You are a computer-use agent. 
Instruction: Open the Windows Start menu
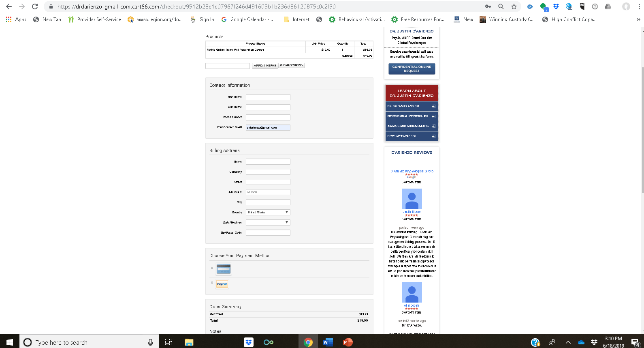(10, 342)
